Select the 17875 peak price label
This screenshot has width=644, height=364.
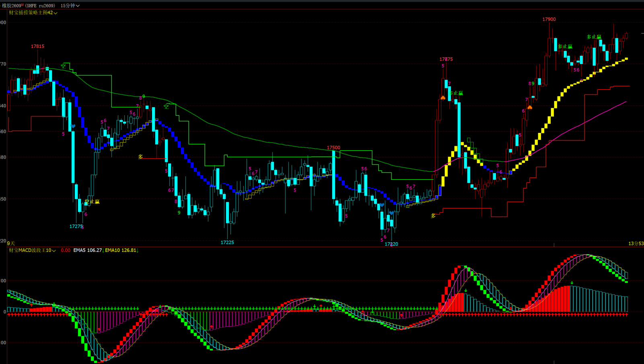click(446, 59)
